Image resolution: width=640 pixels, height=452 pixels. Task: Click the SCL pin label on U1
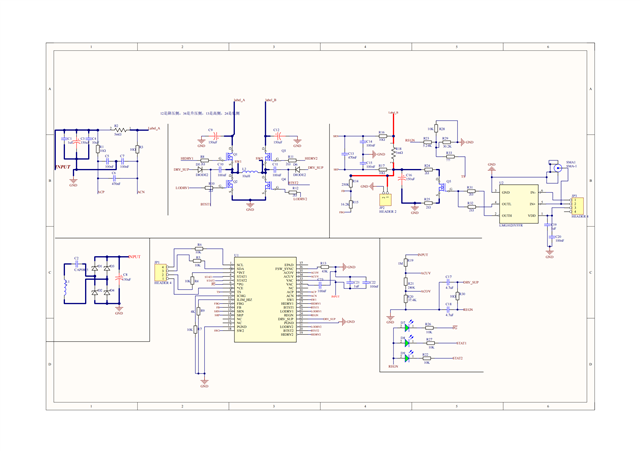click(x=240, y=265)
